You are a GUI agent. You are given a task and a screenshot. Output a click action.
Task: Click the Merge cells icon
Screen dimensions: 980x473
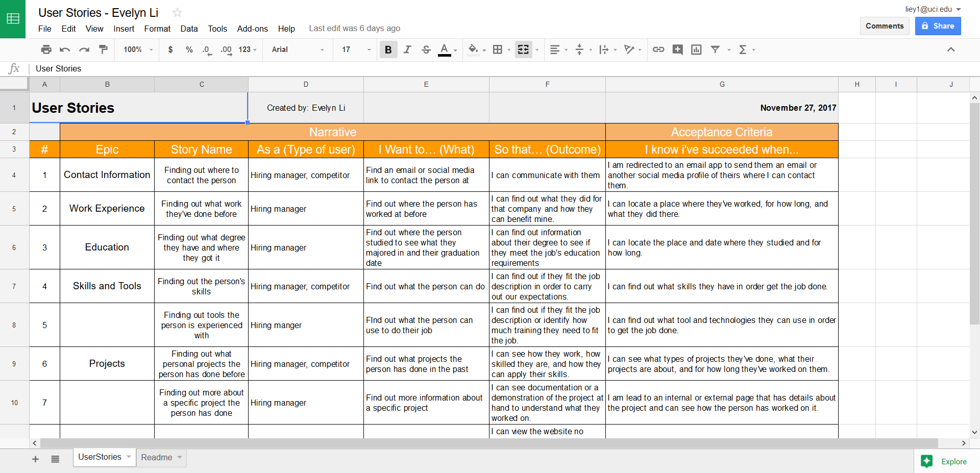(x=524, y=49)
